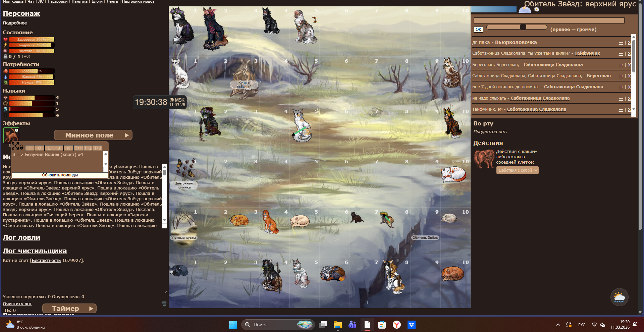The image size is (644, 332).
Task: Click the white daisy icon near the sky
Action: [537, 9]
